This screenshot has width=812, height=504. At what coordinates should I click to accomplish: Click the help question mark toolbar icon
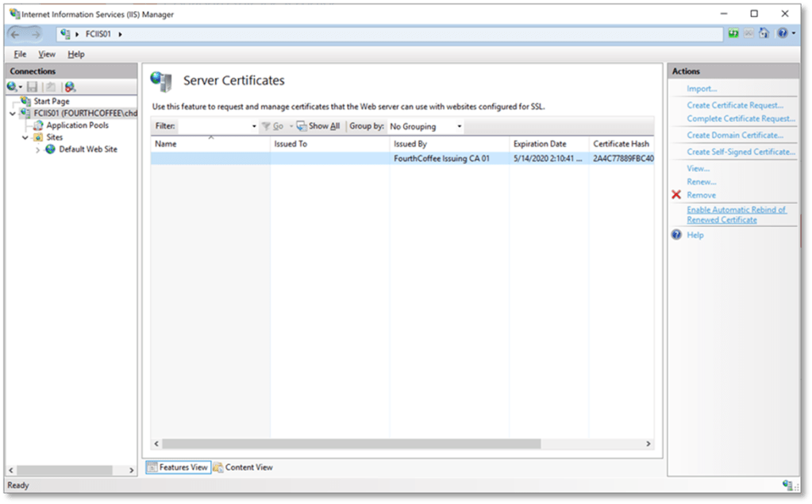[x=782, y=34]
